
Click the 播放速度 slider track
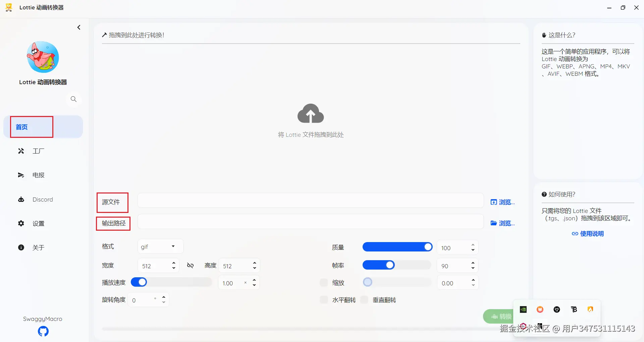coord(171,282)
